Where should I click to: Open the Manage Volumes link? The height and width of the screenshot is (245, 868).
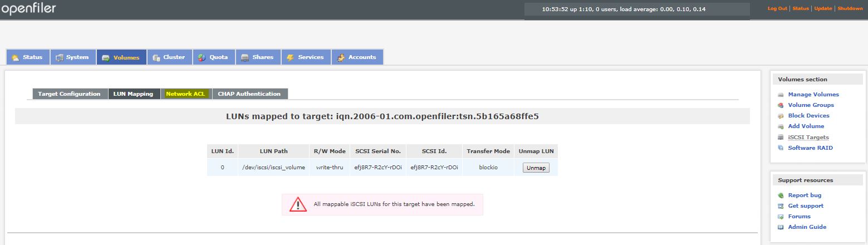coord(813,95)
